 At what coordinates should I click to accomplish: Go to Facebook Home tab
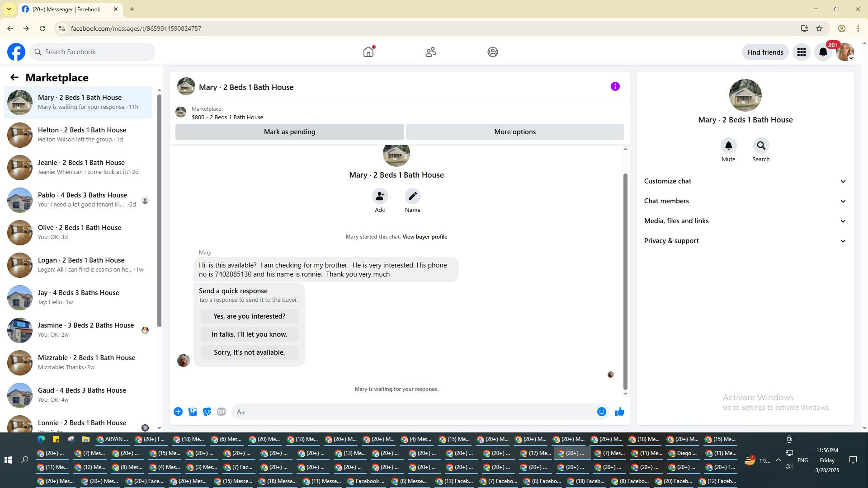(368, 52)
